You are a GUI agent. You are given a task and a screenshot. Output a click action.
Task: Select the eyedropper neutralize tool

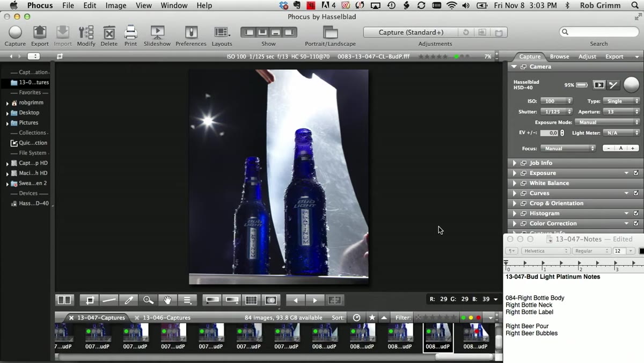129,300
